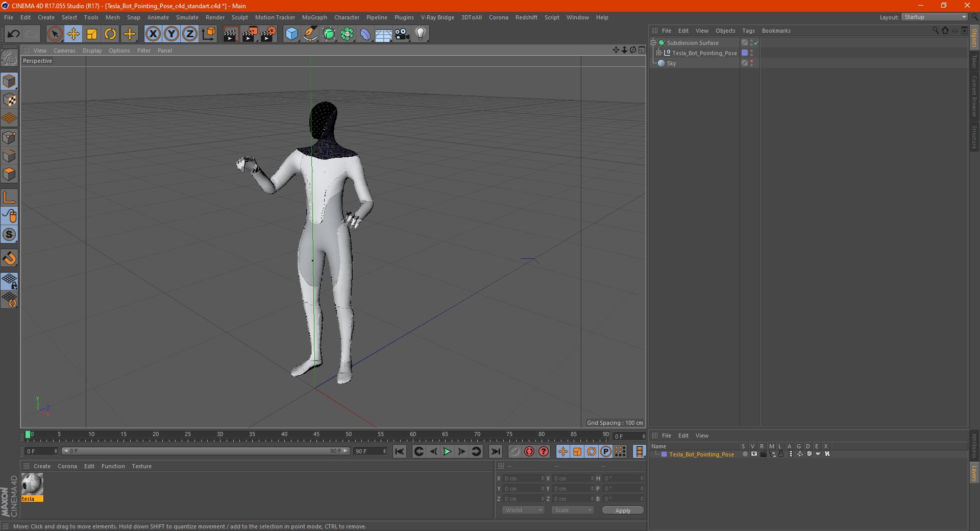Add a Cube primitive object

291,34
